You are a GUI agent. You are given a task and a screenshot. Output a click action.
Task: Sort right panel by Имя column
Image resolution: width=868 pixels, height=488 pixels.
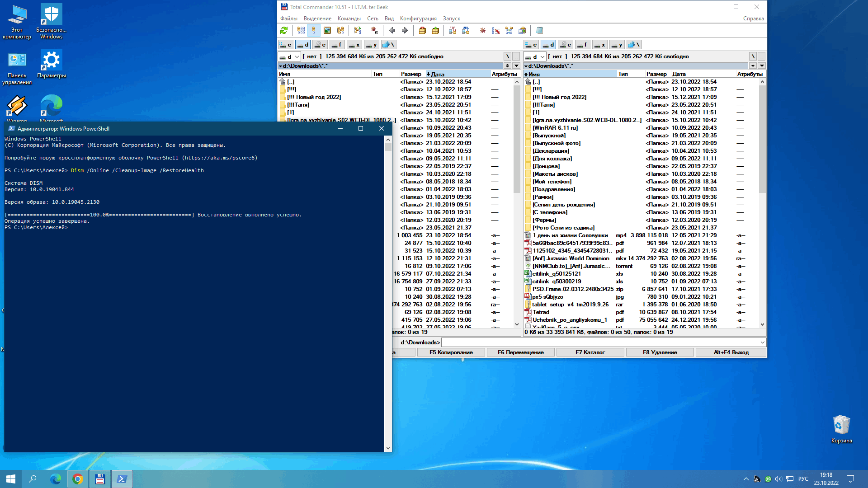(570, 74)
